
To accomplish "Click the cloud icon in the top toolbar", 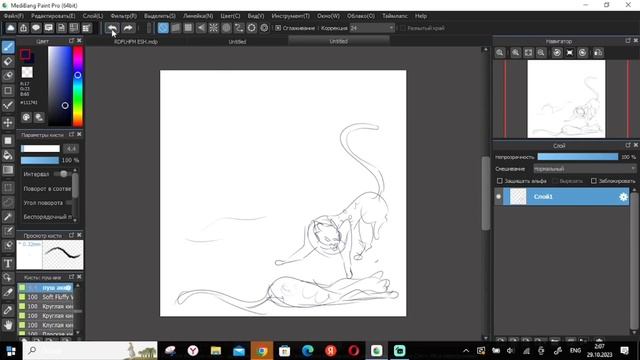I will pos(11,28).
